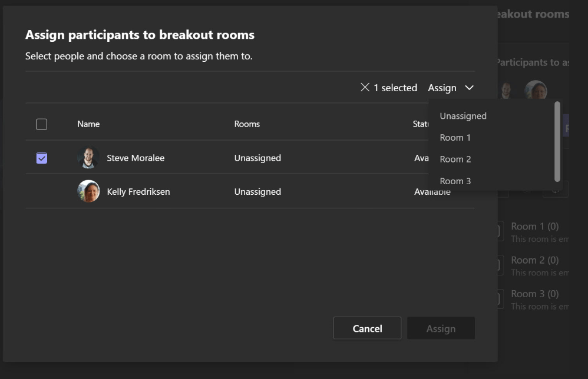Click Steve Moralee's profile picture

click(88, 158)
